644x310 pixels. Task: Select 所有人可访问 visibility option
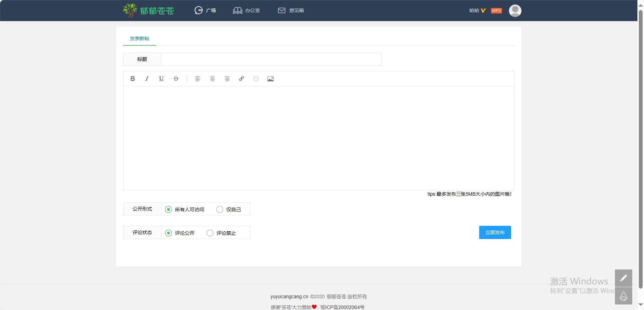(185, 209)
